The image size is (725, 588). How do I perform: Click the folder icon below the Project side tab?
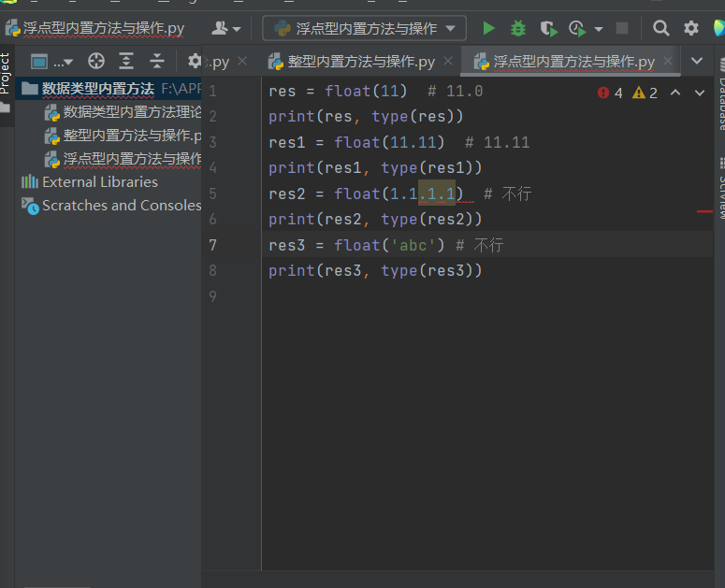[x=5, y=108]
